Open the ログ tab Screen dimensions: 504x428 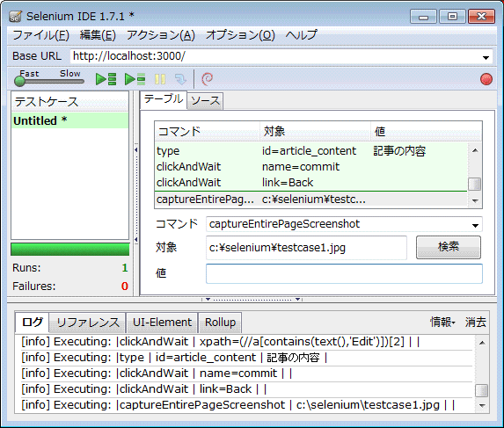point(33,323)
